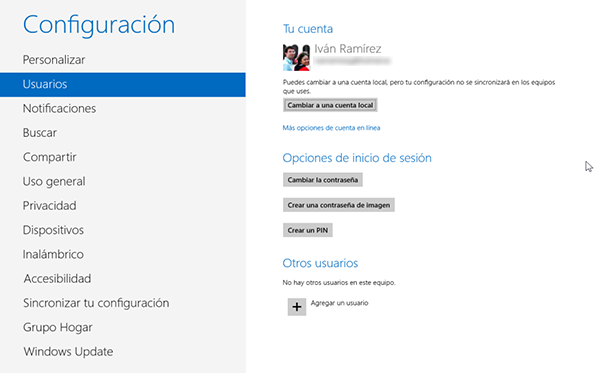Viewport: 600px width, 373px height.
Task: Select Inalámbrico in the sidebar
Action: (x=53, y=254)
